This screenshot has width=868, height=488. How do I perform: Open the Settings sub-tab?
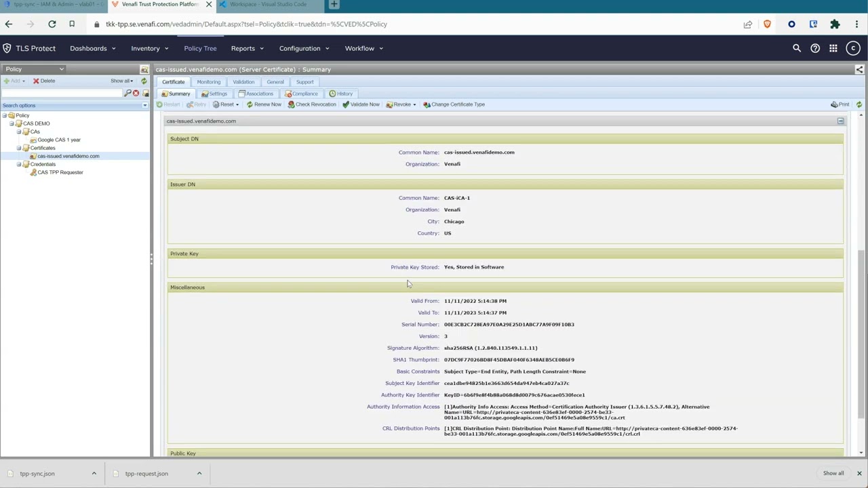tap(214, 94)
